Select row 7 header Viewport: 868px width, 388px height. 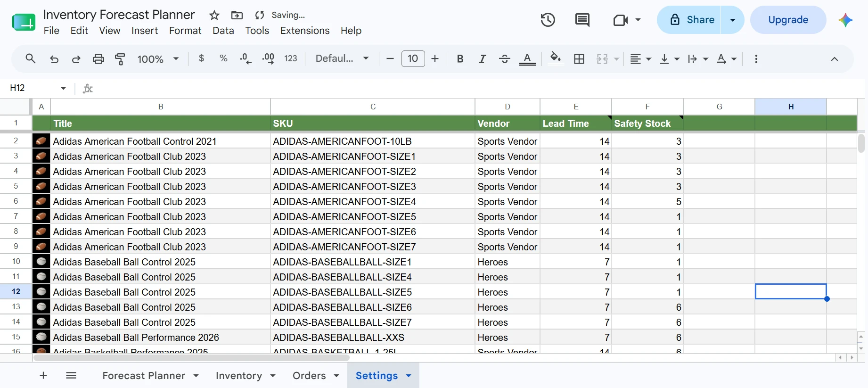point(16,216)
